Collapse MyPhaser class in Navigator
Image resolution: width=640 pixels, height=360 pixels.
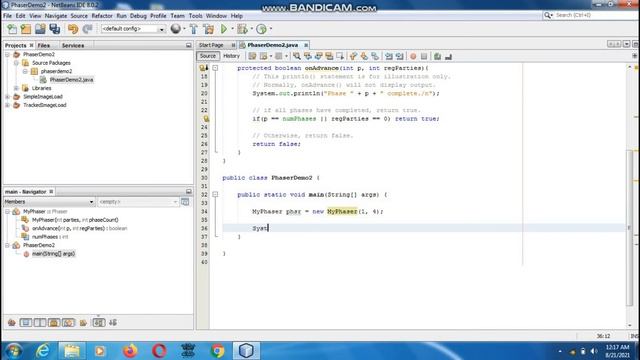pyautogui.click(x=7, y=211)
